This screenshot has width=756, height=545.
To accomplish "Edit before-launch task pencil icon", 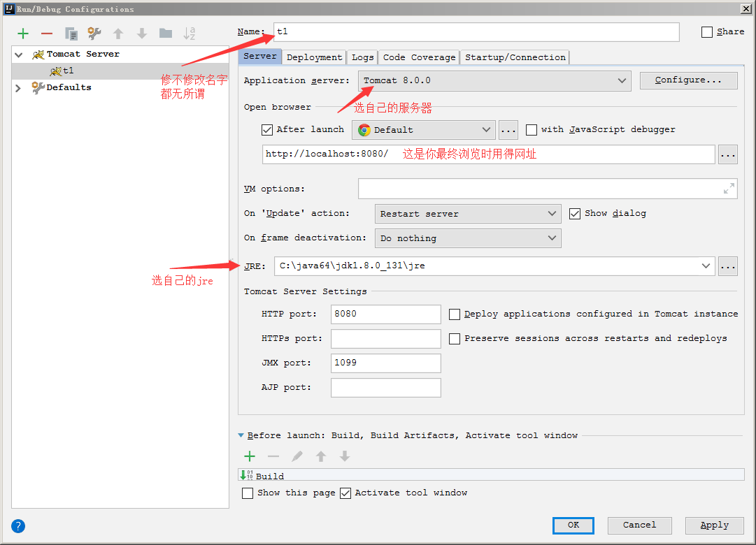I will (297, 456).
